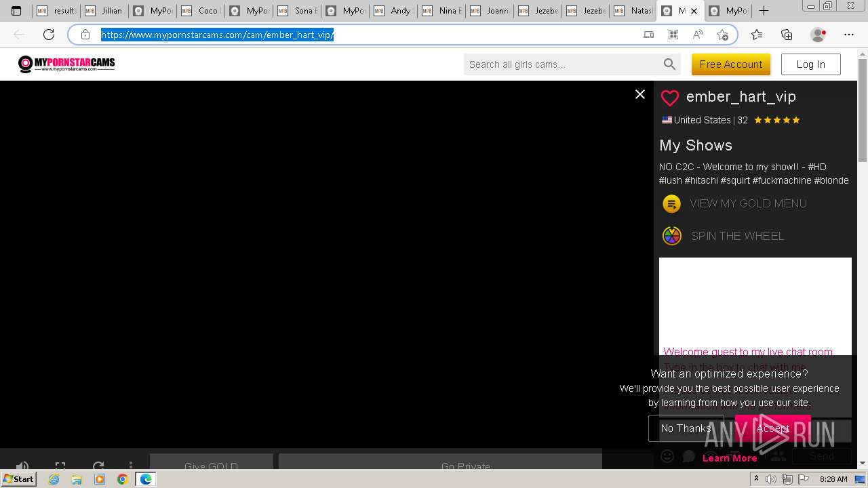Reload the current page

click(49, 35)
